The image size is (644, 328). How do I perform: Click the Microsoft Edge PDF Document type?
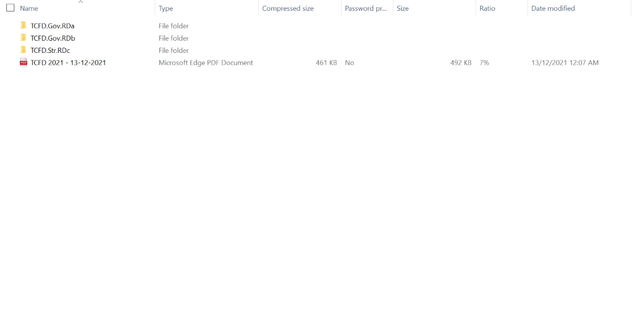click(x=206, y=63)
